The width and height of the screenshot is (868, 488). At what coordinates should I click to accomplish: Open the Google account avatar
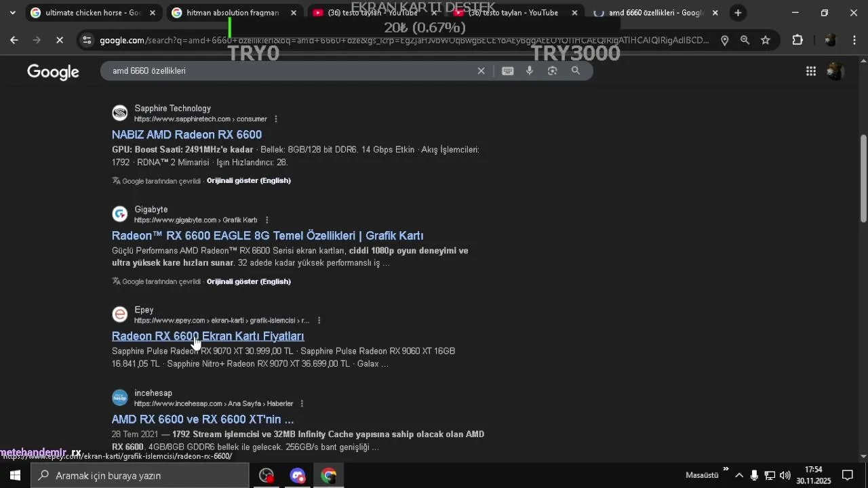835,71
